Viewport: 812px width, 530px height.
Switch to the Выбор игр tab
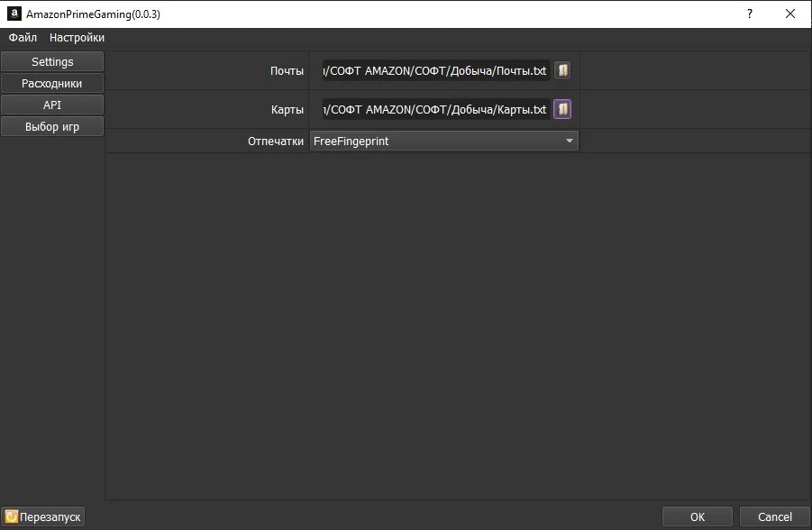(52, 127)
